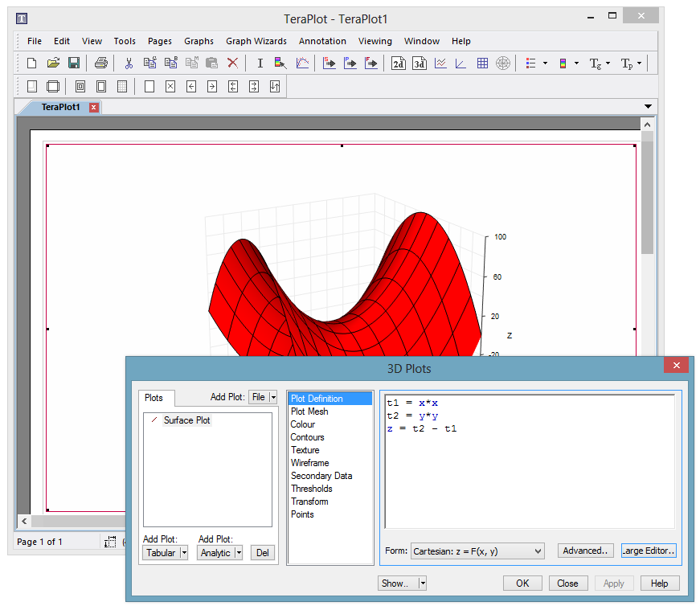Screen dimensions: 700x606
Task: Click the P arrow export icon
Action: (x=350, y=63)
